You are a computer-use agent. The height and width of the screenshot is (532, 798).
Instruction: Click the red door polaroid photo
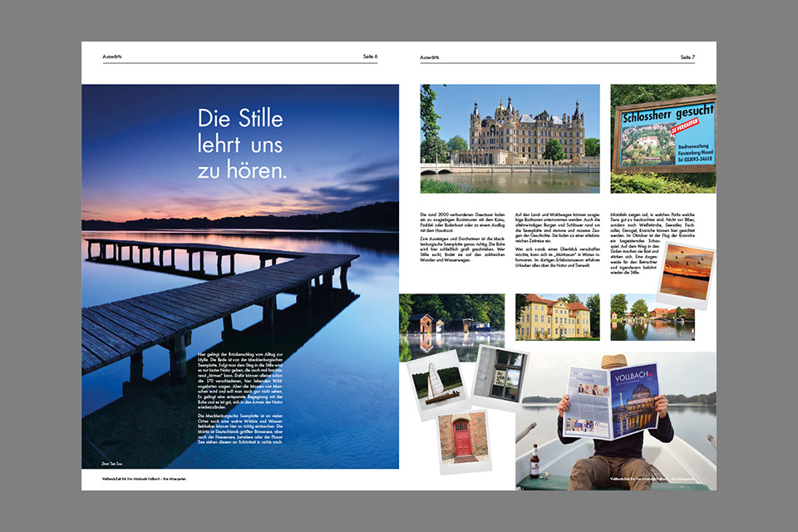click(x=462, y=438)
